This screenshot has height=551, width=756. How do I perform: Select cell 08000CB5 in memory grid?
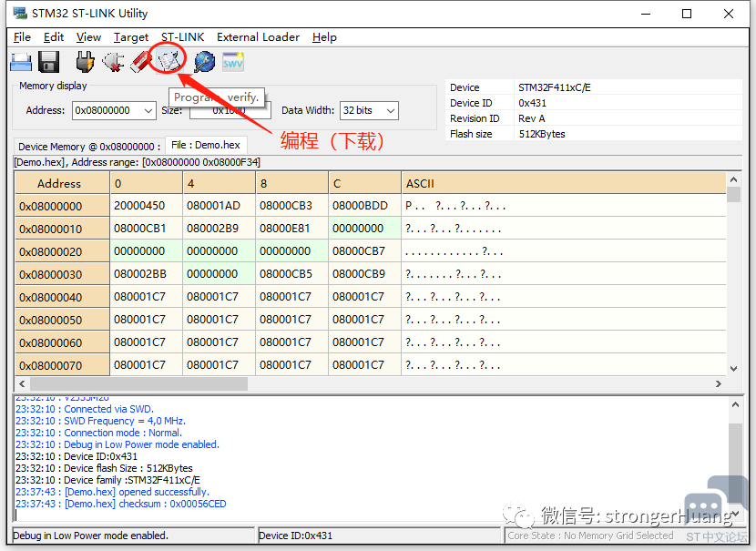[x=291, y=274]
